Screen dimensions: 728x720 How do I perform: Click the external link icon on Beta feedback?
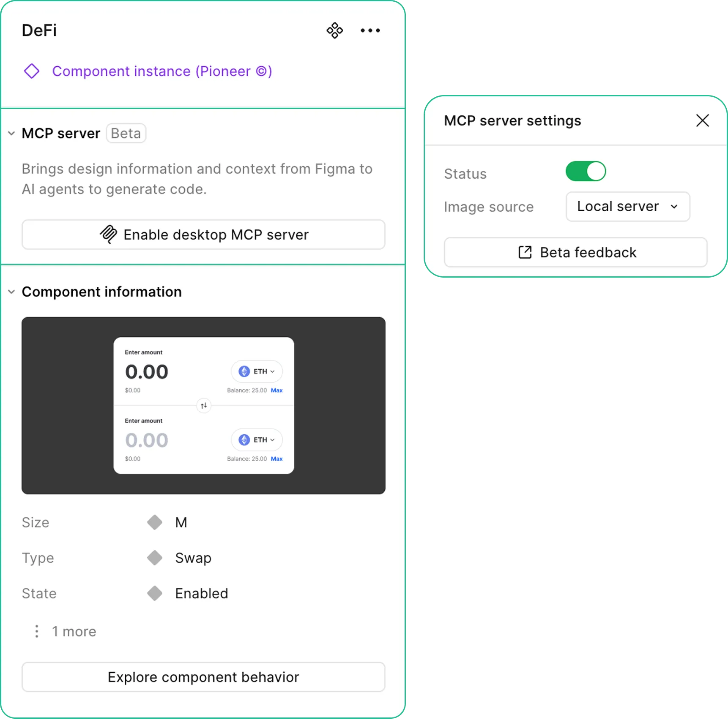[524, 252]
